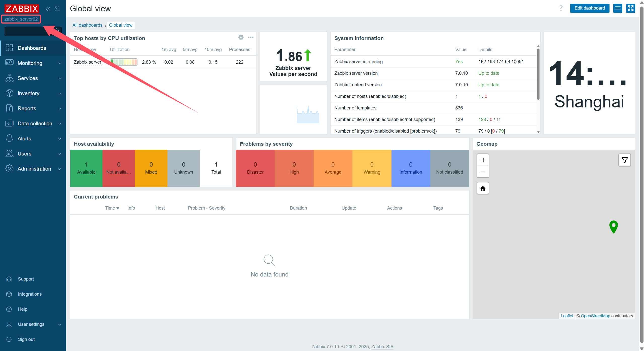Click the Alerts bell icon
The width and height of the screenshot is (644, 351).
[9, 138]
